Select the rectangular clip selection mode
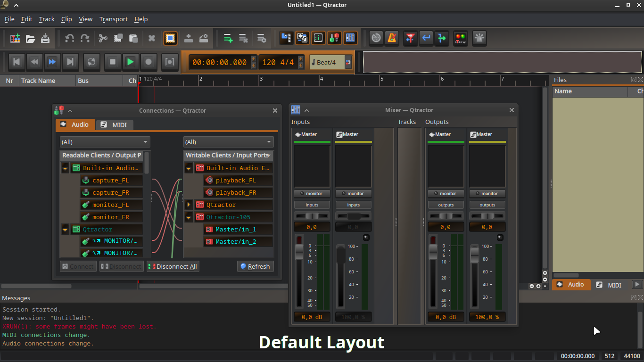This screenshot has height=362, width=644. point(170,38)
